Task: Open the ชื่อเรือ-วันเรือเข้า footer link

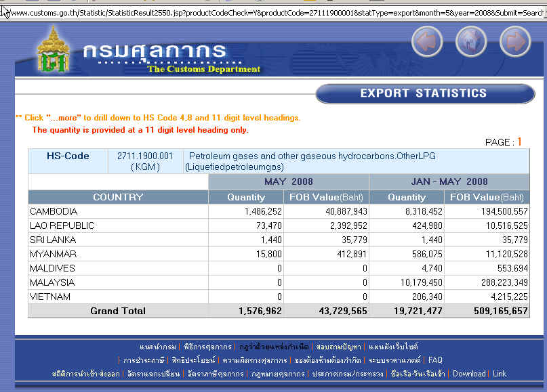Action: pos(418,374)
